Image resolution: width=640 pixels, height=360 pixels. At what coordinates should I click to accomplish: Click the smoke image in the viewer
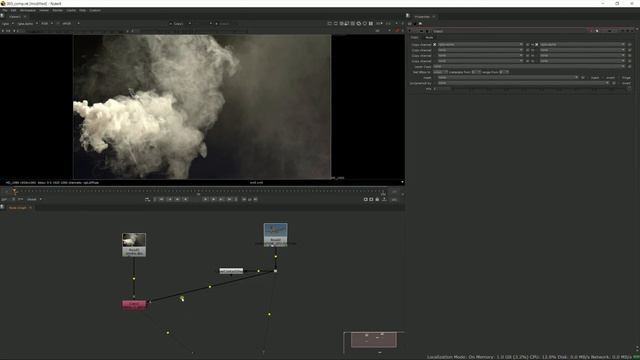coord(202,107)
